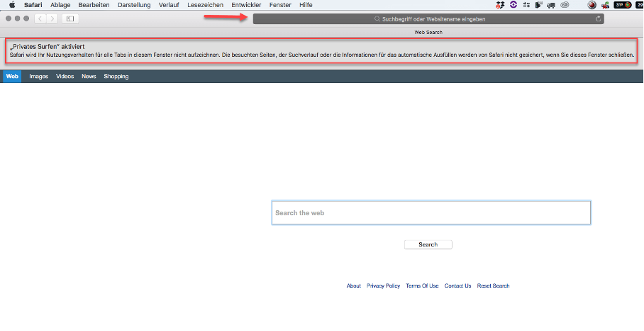Open the truck menu bar icon
The height and width of the screenshot is (331, 644).
point(552,6)
